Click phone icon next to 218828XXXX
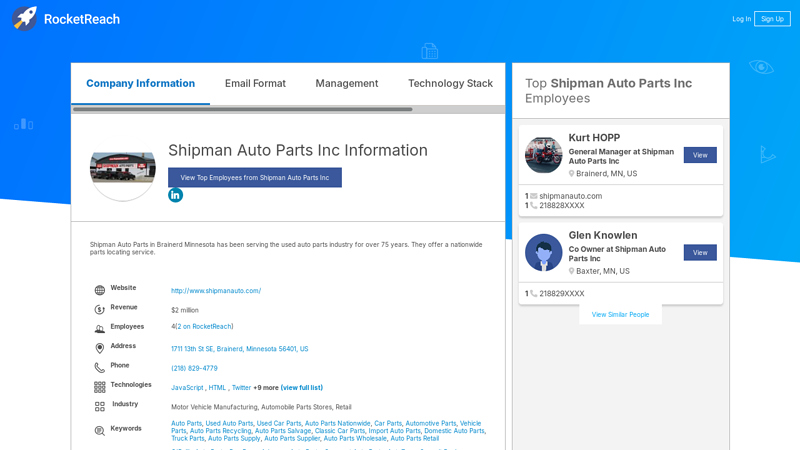This screenshot has height=450, width=800. 534,206
